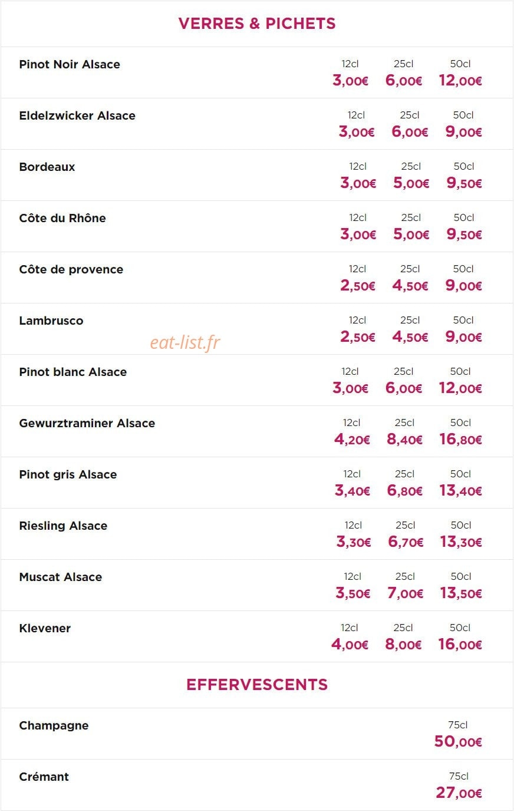The width and height of the screenshot is (514, 812).
Task: Click the EFFERVESCENTS section heading
Action: (257, 685)
